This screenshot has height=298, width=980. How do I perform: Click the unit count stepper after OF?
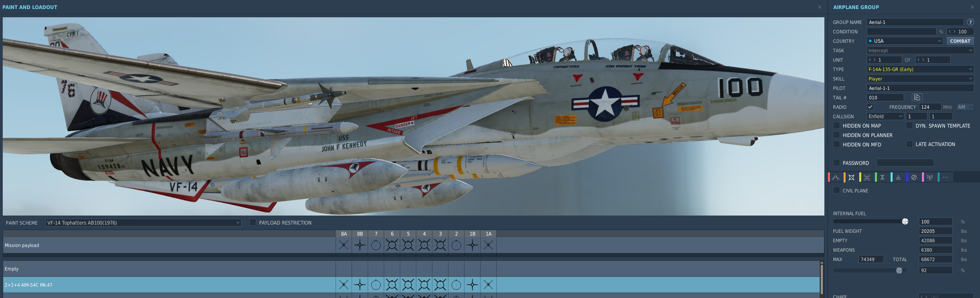[920, 60]
